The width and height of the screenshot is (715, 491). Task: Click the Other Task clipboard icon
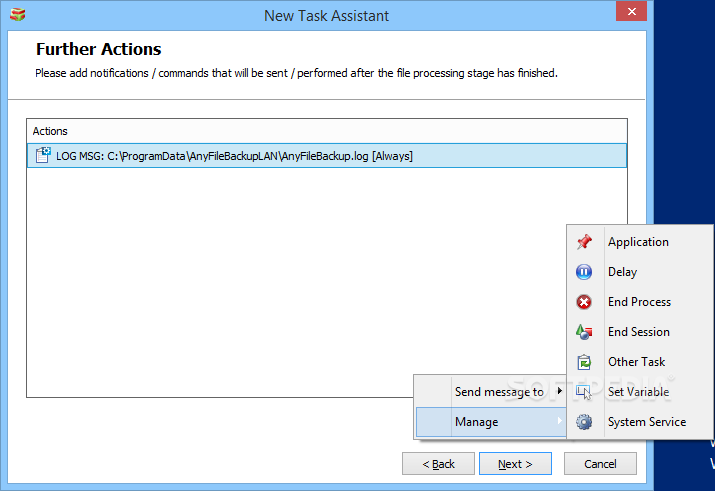tap(584, 362)
